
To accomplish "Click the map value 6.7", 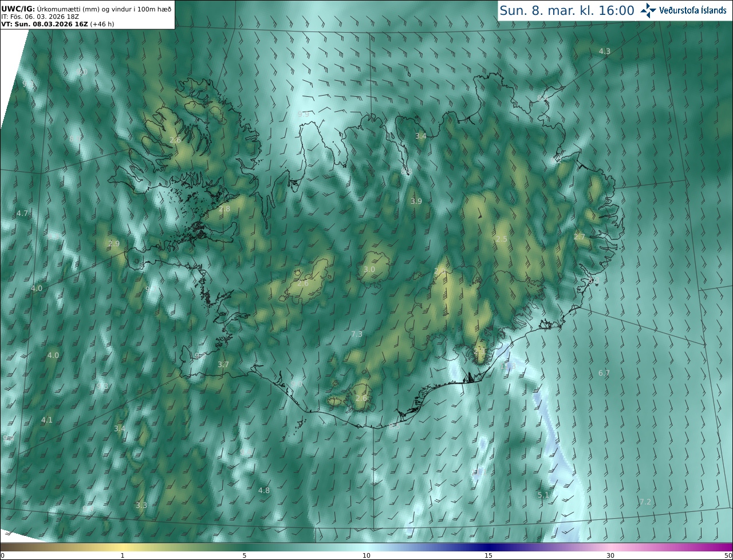I will pyautogui.click(x=604, y=373).
